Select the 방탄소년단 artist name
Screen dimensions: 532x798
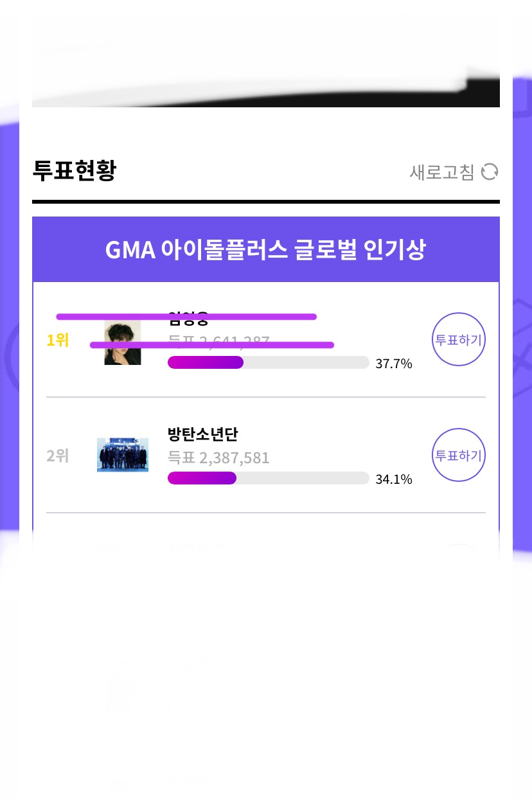[202, 434]
